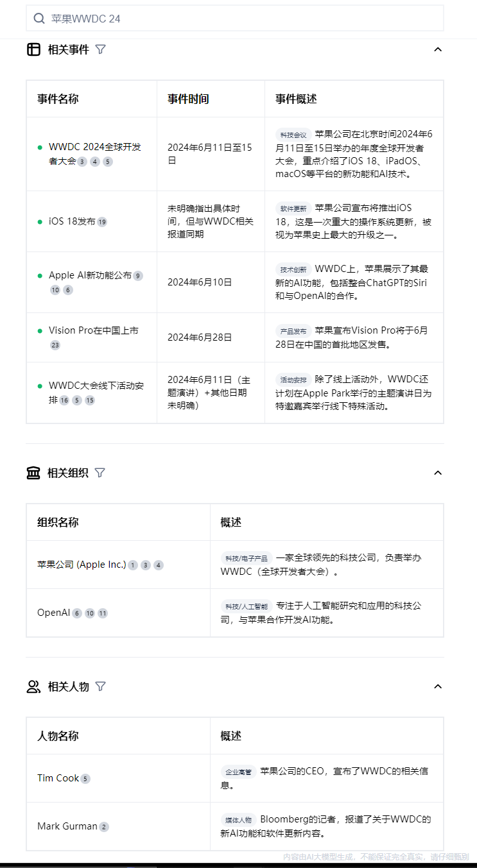Open citation 9 beside Apple AI新功能公布
The height and width of the screenshot is (868, 477).
pos(138,276)
